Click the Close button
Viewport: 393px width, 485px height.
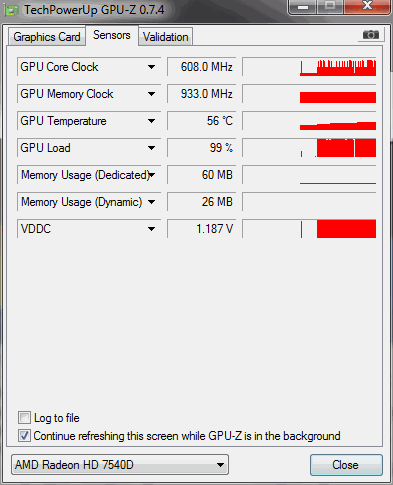(x=346, y=465)
